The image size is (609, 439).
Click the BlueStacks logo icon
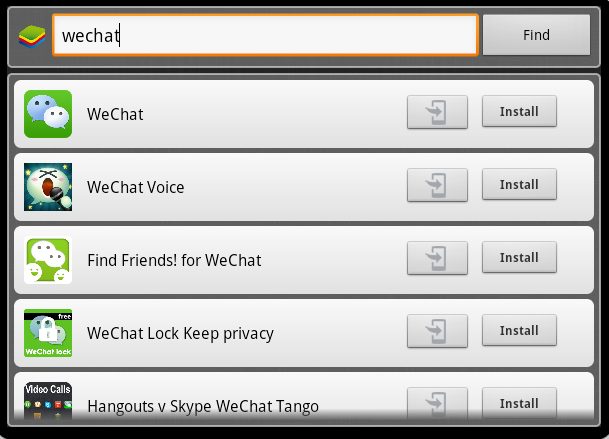32,37
